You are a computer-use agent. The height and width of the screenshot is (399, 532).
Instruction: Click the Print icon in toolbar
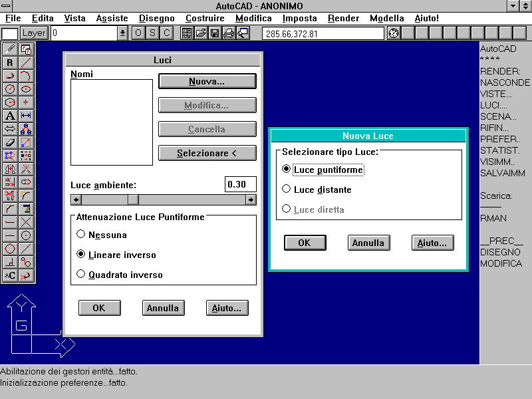coord(229,33)
